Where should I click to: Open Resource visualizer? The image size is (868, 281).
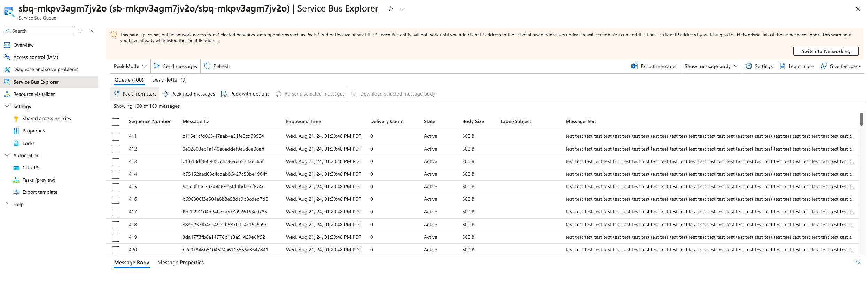click(34, 94)
